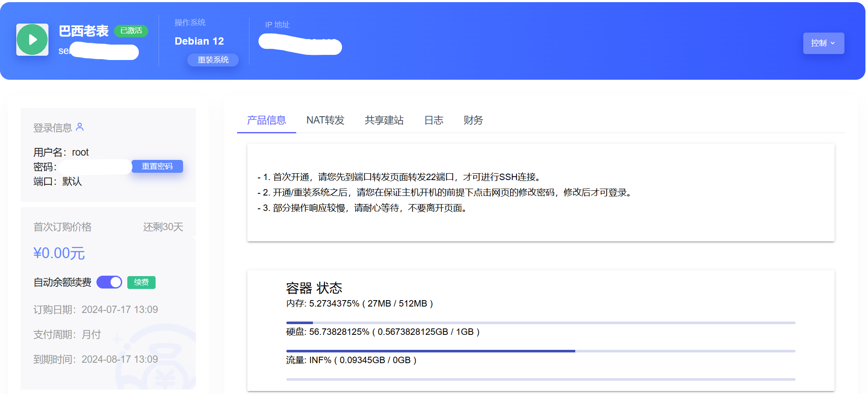The image size is (868, 394).
Task: Click notice line 3 about 耐心等待
Action: [363, 208]
